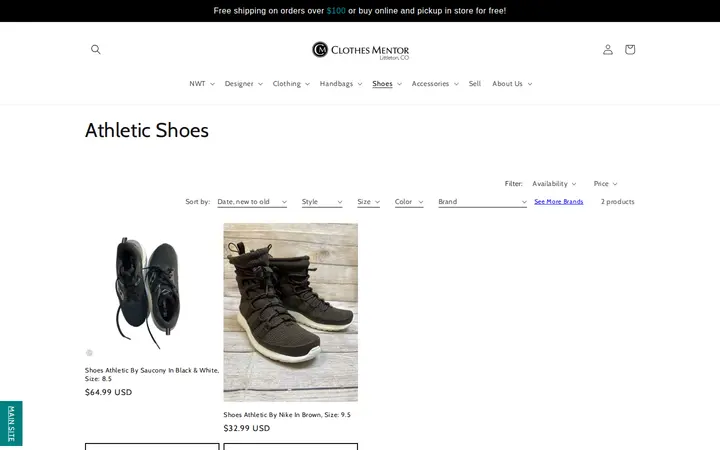Expand the NWT menu
Screen dimensions: 720x450
202,84
